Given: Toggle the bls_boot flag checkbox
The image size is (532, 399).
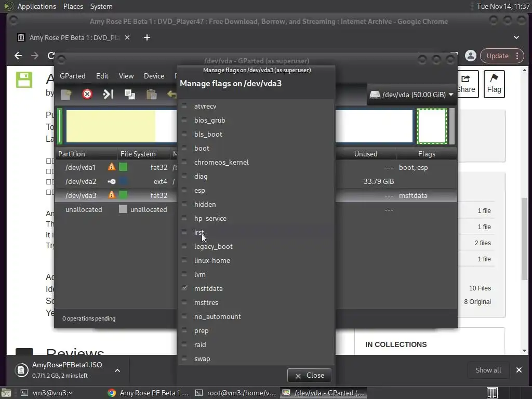Looking at the screenshot, I should click(184, 134).
